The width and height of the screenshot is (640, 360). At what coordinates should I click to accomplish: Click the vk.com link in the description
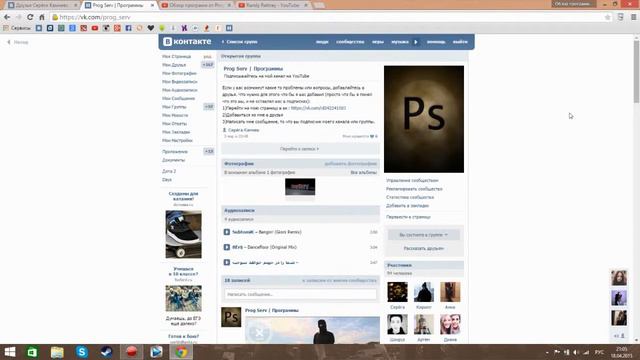[318, 108]
